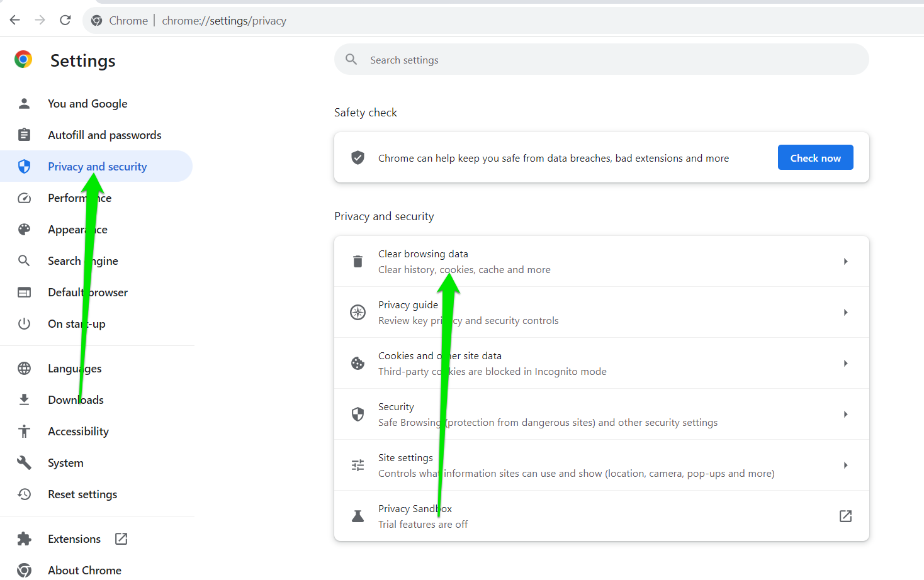
Task: Click the Accessibility figure icon
Action: 24,432
